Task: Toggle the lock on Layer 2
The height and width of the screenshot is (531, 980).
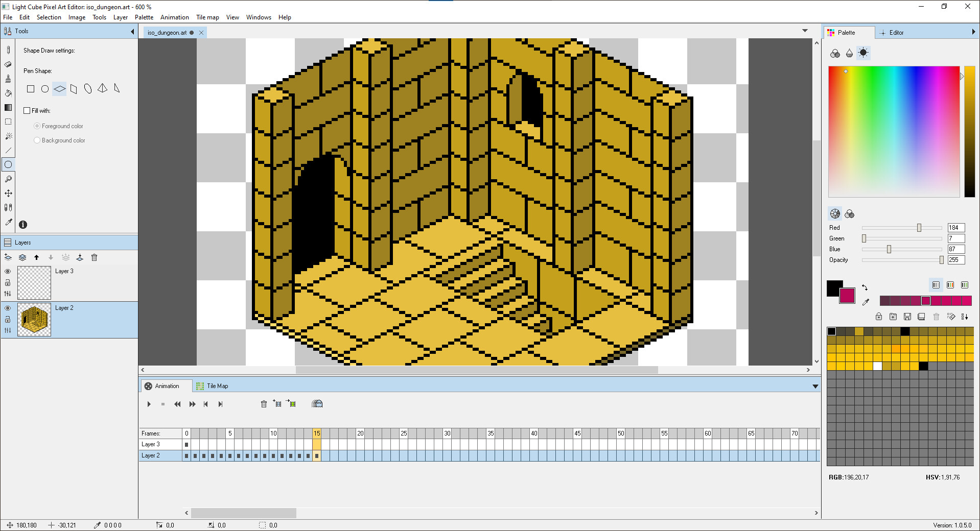Action: 8,319
